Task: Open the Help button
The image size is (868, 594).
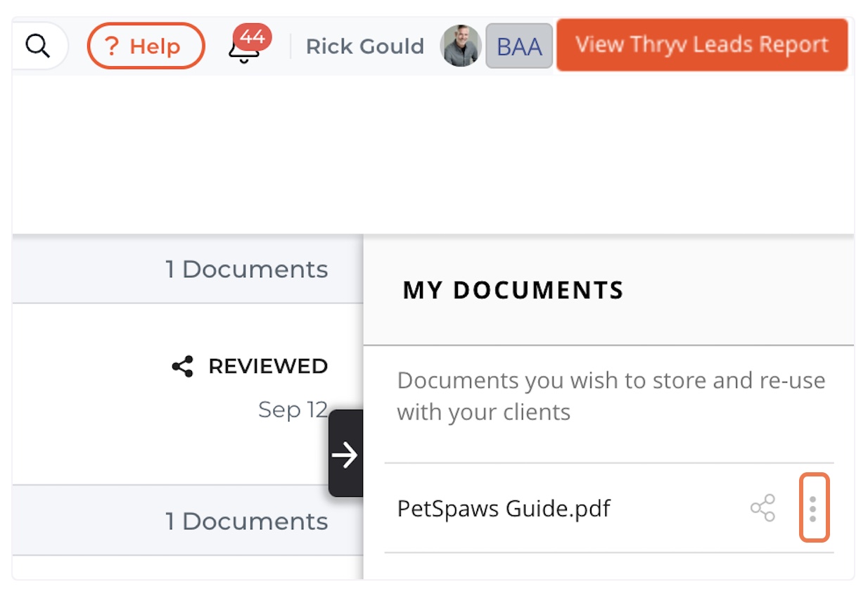Action: click(146, 46)
